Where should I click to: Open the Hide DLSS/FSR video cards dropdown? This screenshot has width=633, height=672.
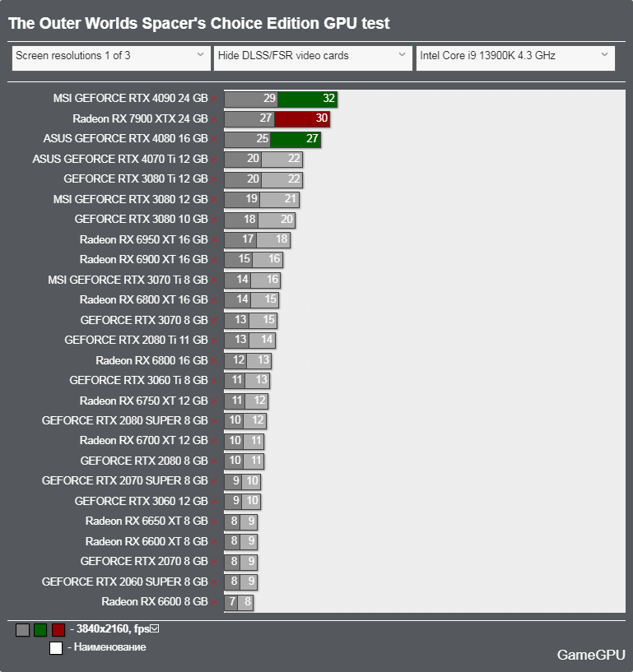[x=313, y=58]
